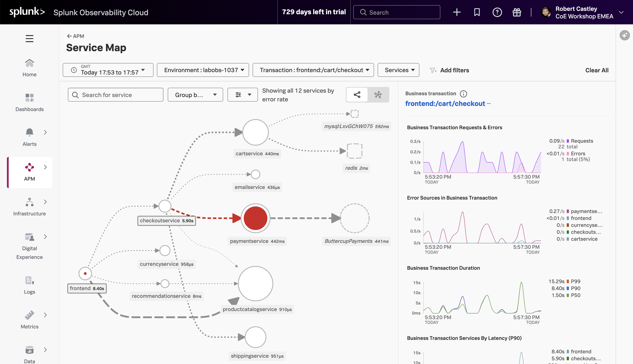Click the Clear All filters button

(597, 70)
